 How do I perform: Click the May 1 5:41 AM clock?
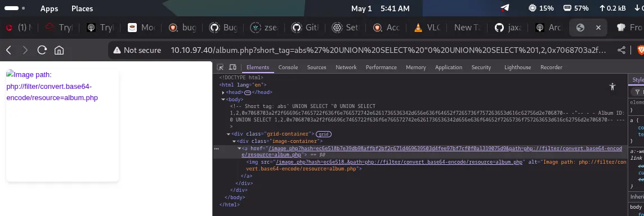381,8
